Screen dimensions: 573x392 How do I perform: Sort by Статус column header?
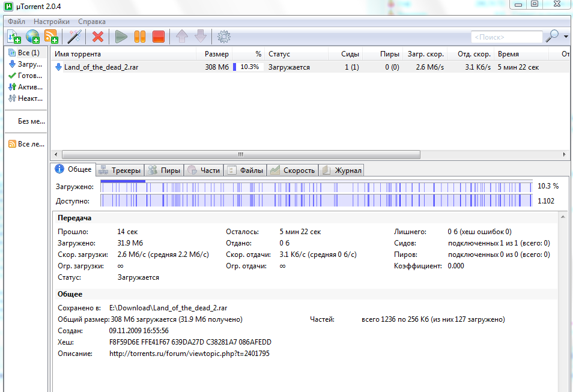296,54
